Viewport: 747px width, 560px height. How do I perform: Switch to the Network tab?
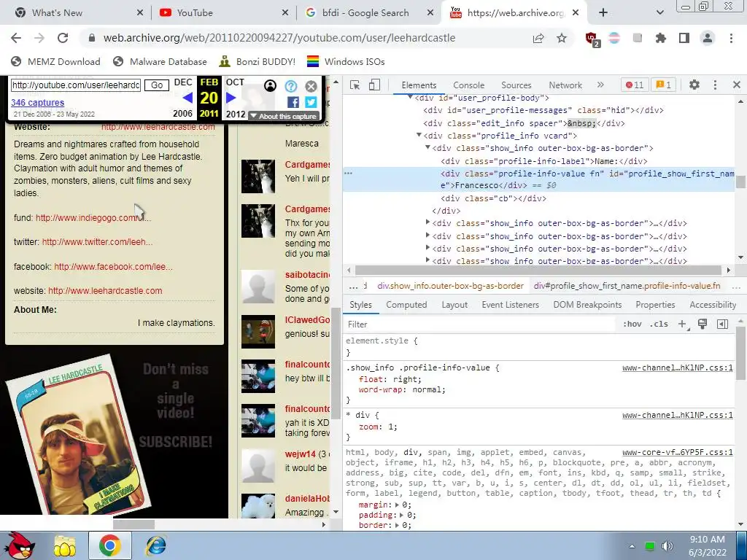point(565,85)
